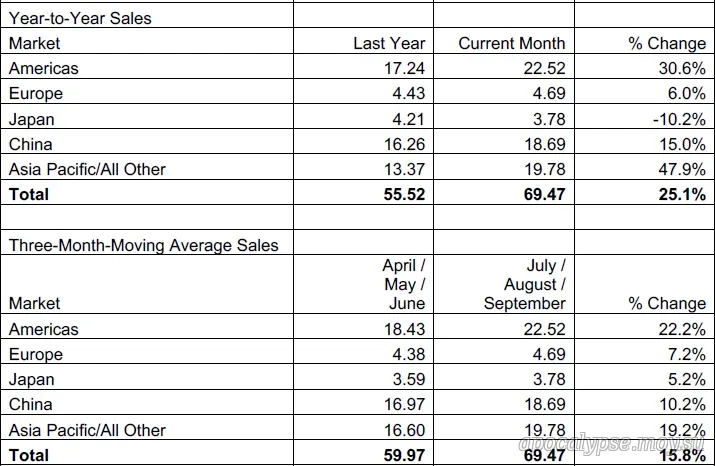Viewport: 715px width, 466px height.
Task: Select Europe's 7.2% change cell
Action: [684, 354]
